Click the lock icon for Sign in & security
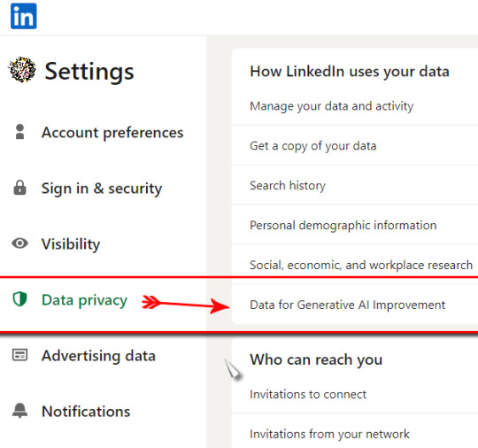478x448 pixels. [x=19, y=188]
